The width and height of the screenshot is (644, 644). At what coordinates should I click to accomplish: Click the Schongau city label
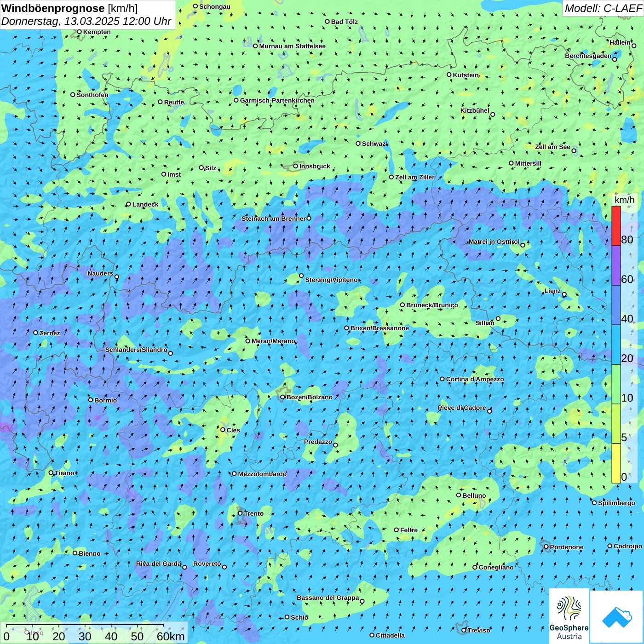point(215,6)
